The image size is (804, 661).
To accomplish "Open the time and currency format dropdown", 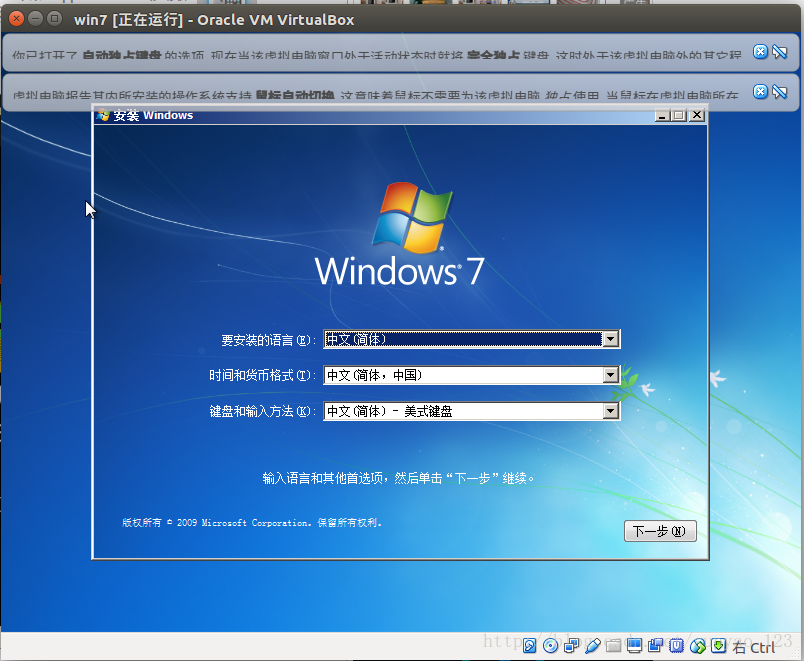I will tap(611, 375).
